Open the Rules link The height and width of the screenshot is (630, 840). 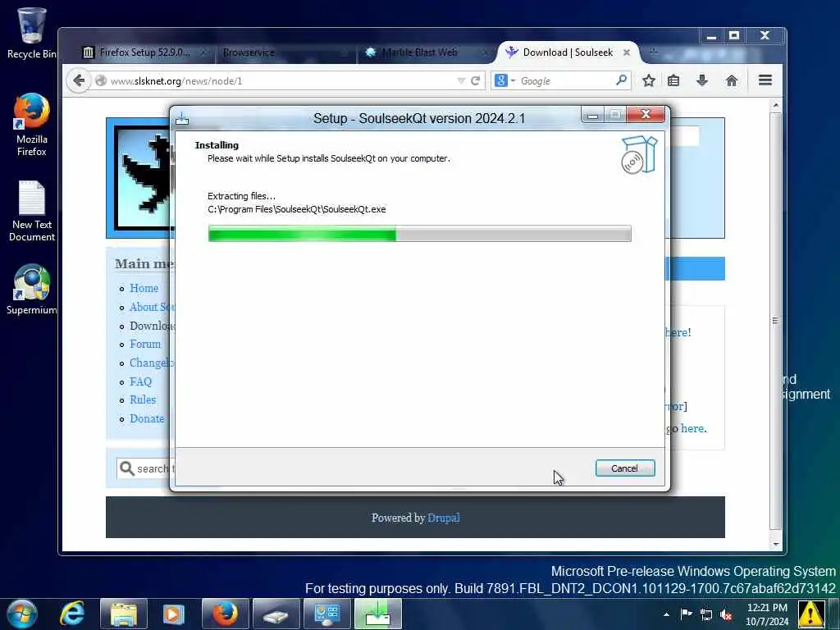tap(143, 399)
